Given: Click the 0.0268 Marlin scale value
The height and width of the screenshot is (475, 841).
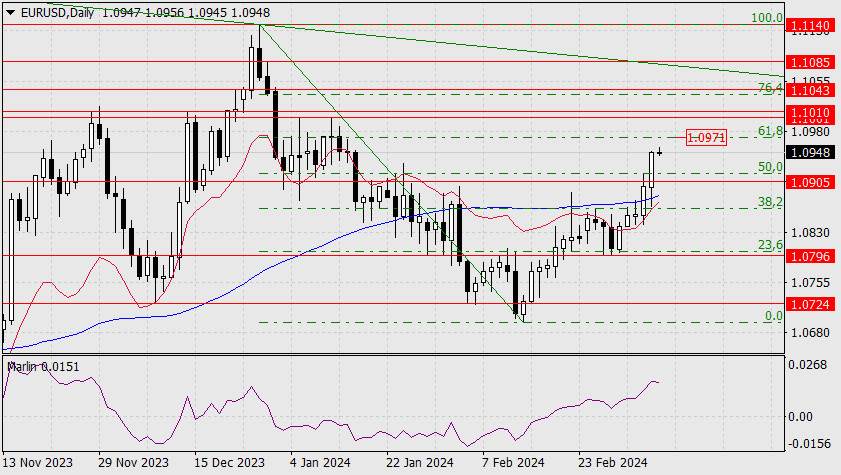Looking at the screenshot, I should click(x=808, y=365).
